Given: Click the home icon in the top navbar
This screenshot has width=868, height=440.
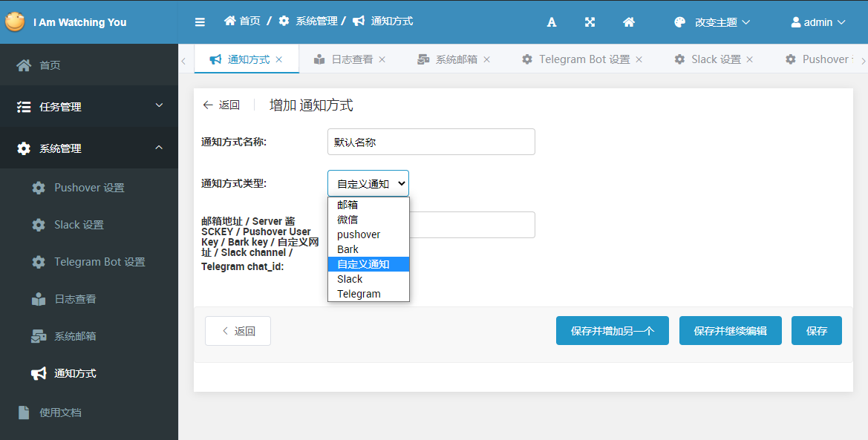Looking at the screenshot, I should click(628, 22).
